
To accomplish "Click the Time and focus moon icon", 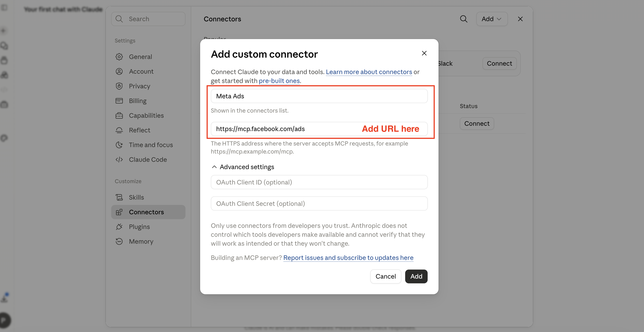I will (119, 145).
